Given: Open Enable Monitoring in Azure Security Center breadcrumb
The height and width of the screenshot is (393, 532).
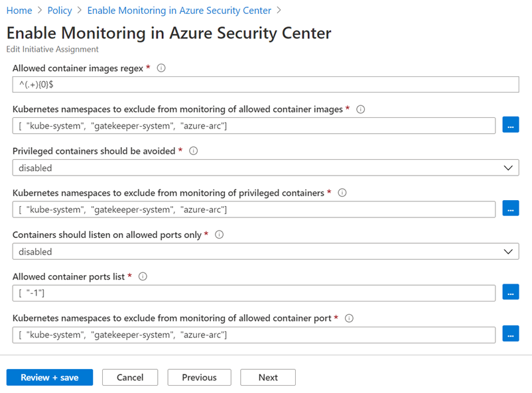Looking at the screenshot, I should tap(179, 11).
